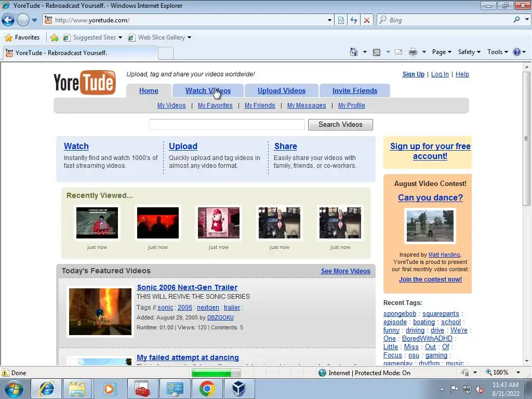This screenshot has width=532, height=399.
Task: Select the YoreTude browser tab
Action: click(81, 53)
